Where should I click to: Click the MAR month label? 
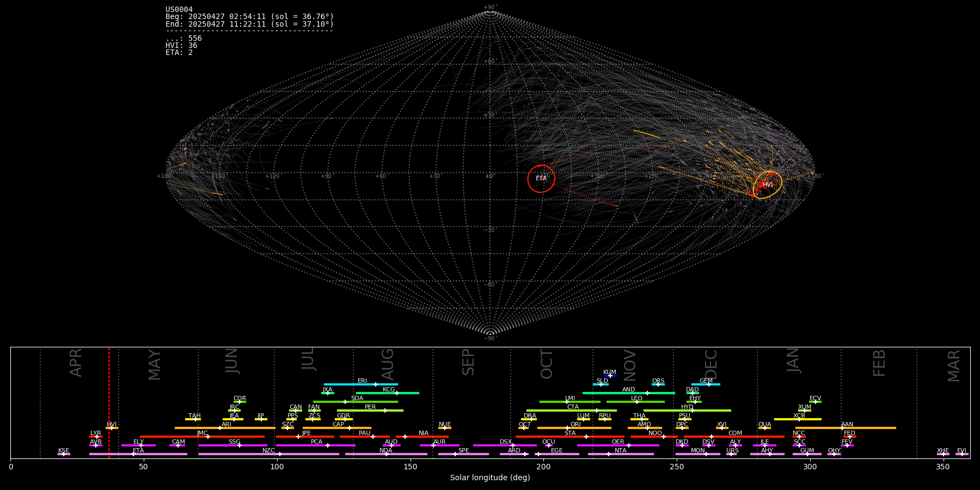coord(954,365)
